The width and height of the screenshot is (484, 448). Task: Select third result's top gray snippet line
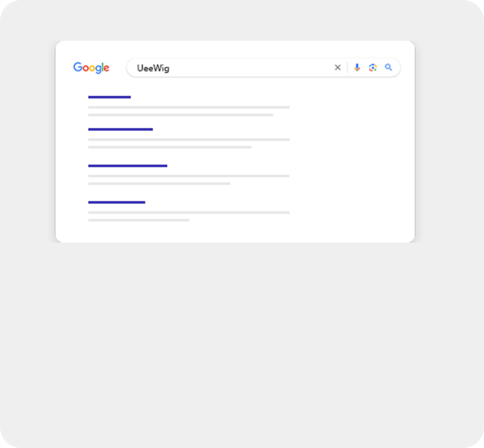tap(189, 176)
